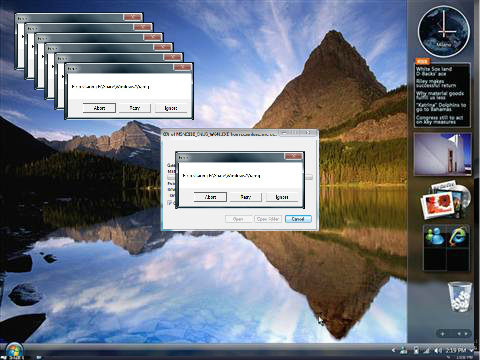Click the greyed Open button in the download dialog
480x360 pixels.
(x=238, y=219)
